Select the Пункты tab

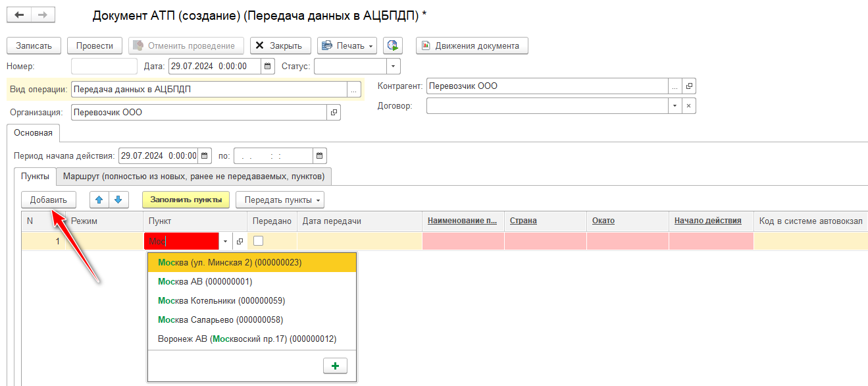(34, 177)
